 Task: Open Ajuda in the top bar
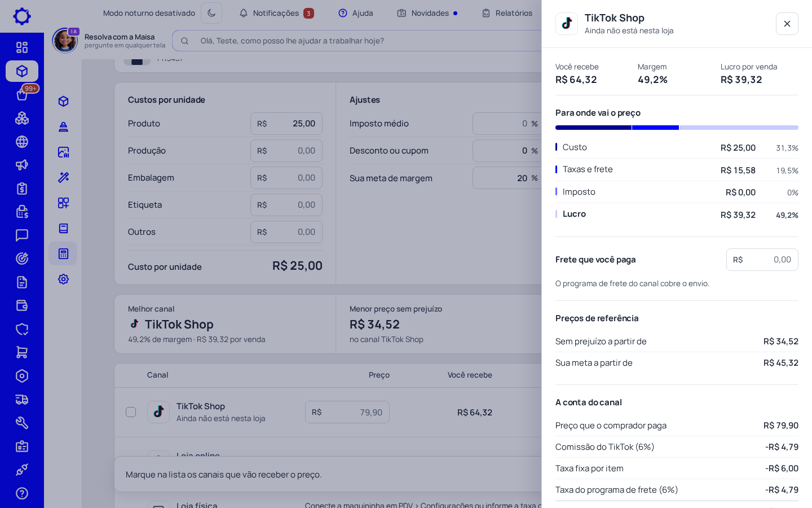(x=356, y=13)
